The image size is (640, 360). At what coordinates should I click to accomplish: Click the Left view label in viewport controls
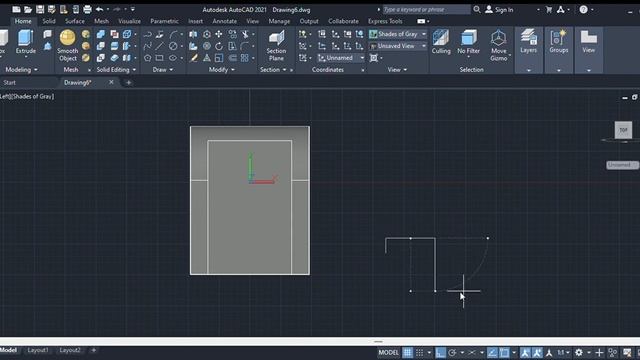click(4, 96)
